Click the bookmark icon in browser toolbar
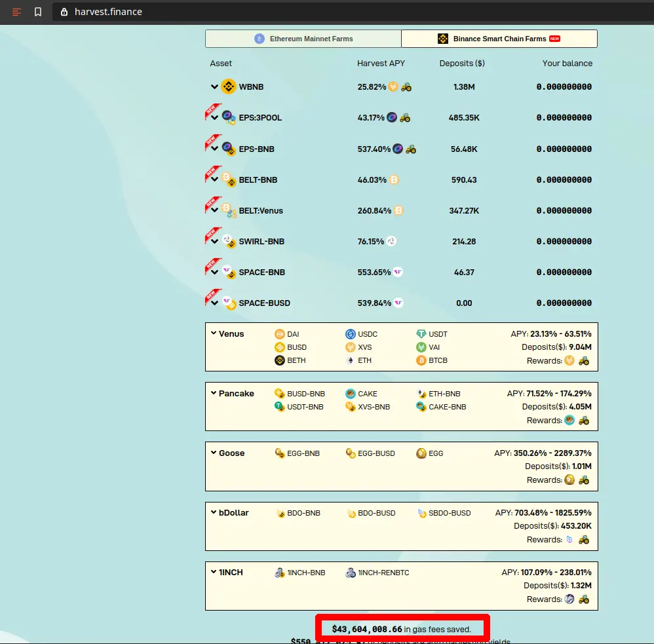The height and width of the screenshot is (644, 654). [x=38, y=12]
